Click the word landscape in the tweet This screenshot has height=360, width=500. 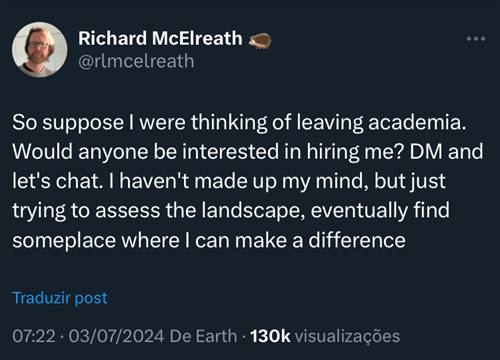pos(253,211)
